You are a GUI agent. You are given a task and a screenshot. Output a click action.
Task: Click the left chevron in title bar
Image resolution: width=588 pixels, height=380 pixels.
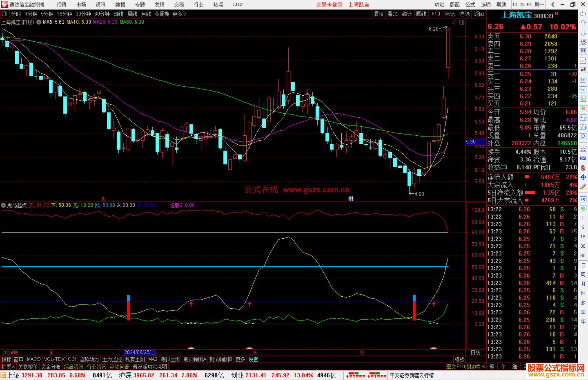pos(553,5)
